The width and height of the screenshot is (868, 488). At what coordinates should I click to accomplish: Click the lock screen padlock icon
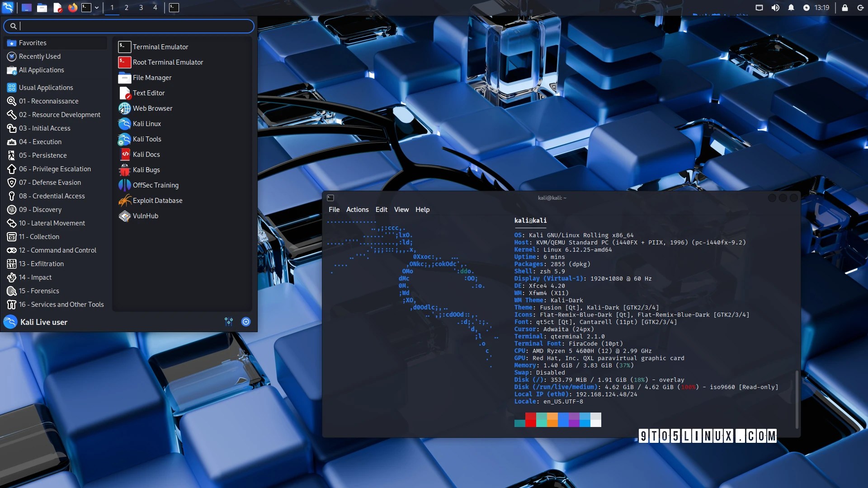[844, 8]
